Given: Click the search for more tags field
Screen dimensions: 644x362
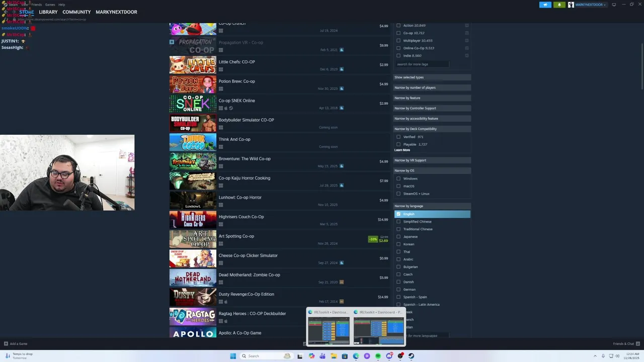Looking at the screenshot, I should pyautogui.click(x=422, y=64).
